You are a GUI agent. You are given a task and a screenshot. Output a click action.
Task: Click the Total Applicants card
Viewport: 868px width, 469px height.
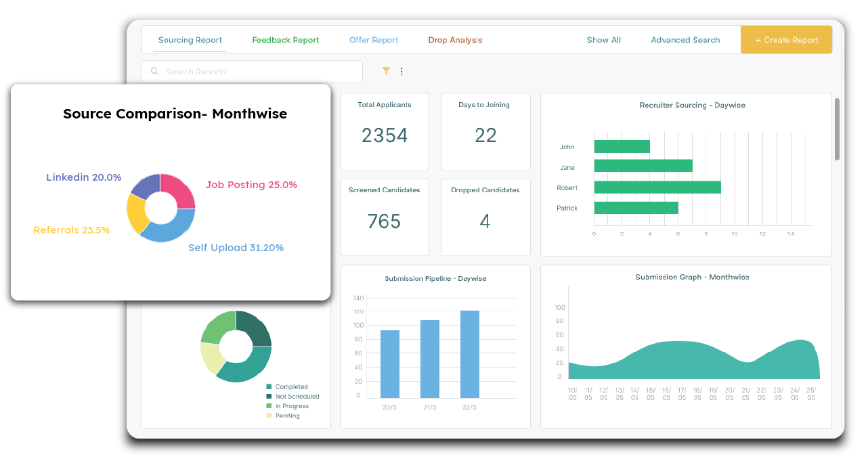pyautogui.click(x=385, y=131)
